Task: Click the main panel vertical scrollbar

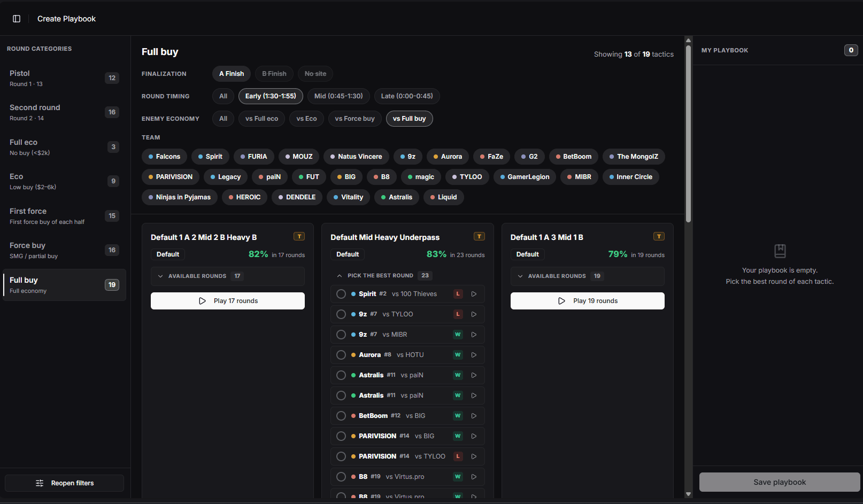Action: click(689, 134)
